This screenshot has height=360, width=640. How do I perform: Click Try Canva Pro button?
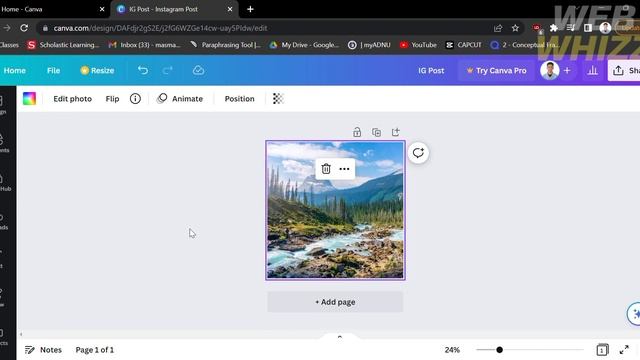point(496,71)
